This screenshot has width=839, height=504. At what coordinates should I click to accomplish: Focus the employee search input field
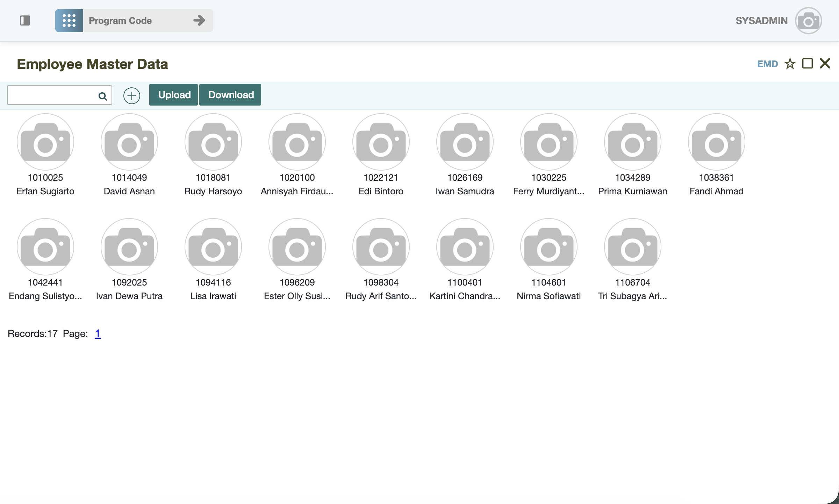point(52,95)
